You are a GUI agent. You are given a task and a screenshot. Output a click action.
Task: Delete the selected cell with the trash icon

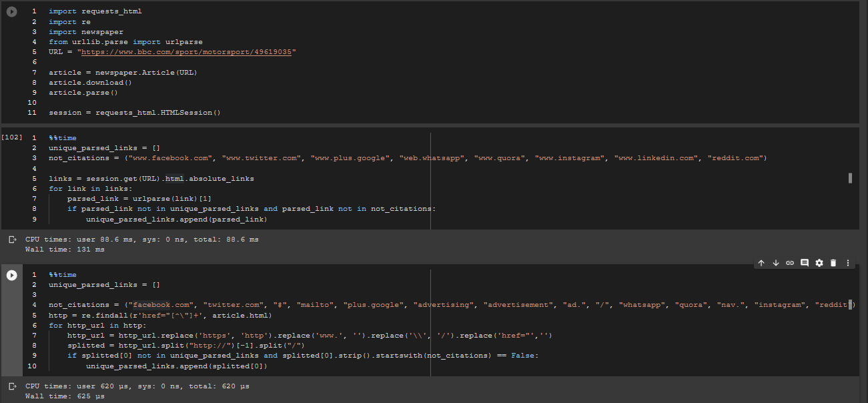click(833, 263)
